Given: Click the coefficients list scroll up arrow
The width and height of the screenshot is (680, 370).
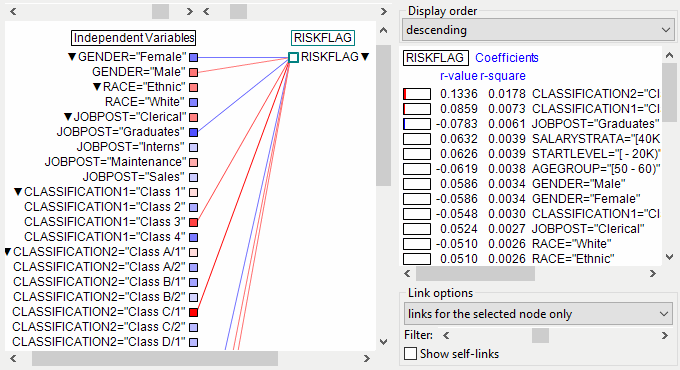Looking at the screenshot, I should click(x=670, y=56).
